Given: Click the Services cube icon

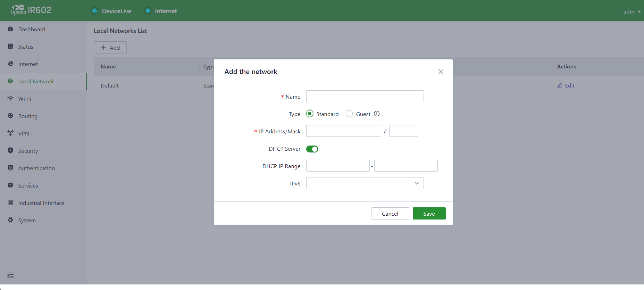Looking at the screenshot, I should point(10,185).
